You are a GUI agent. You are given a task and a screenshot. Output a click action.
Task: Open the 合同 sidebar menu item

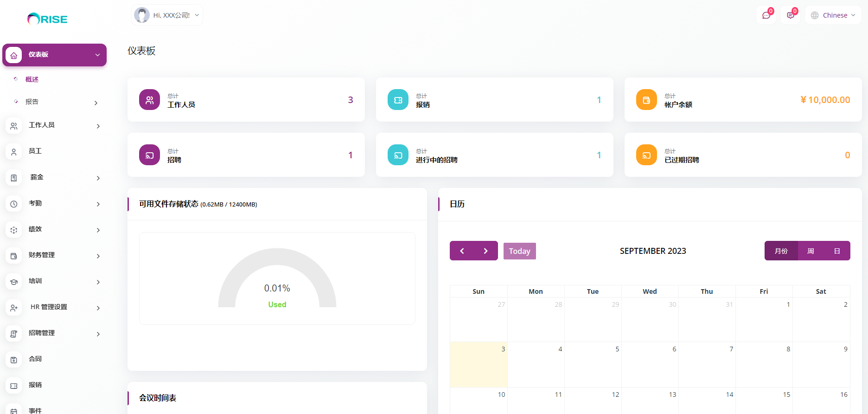(x=35, y=359)
